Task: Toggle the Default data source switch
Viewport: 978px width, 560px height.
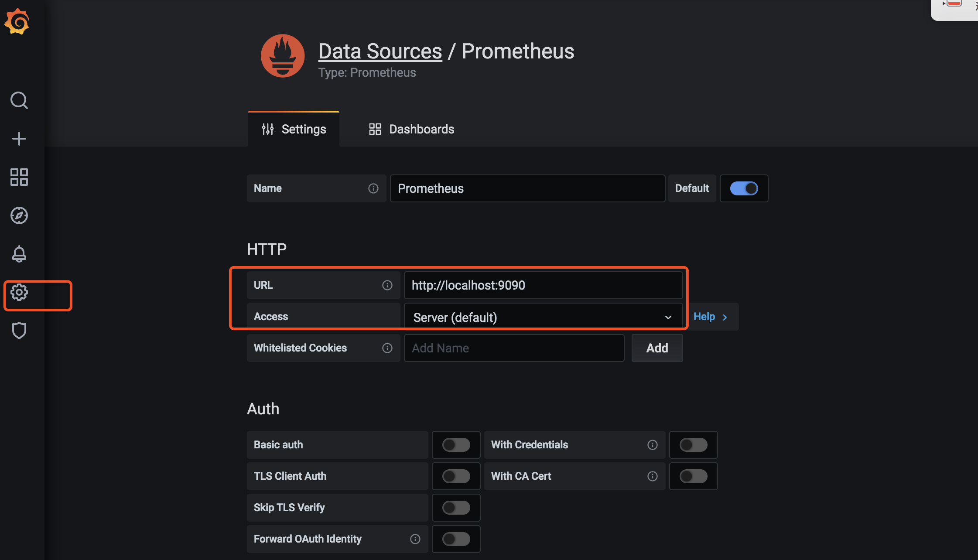Action: tap(744, 188)
